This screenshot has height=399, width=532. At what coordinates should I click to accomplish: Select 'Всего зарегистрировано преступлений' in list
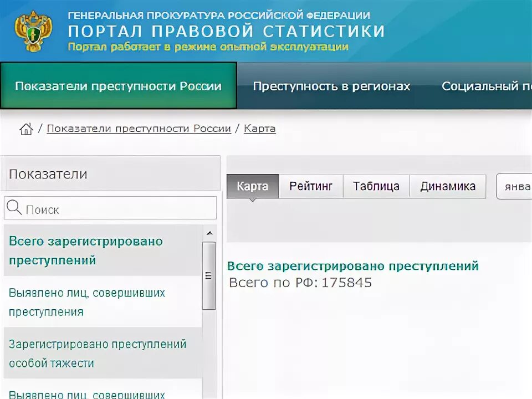pos(103,250)
